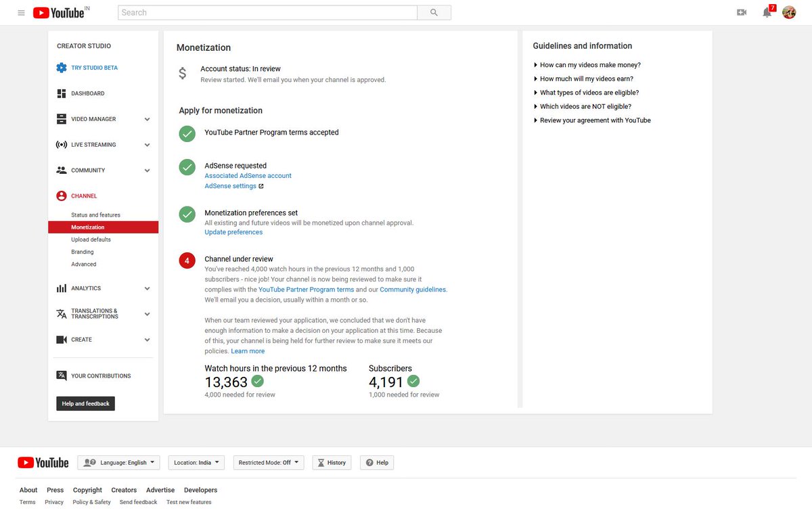Click the red step 4 circle
The image size is (812, 521).
point(187,260)
